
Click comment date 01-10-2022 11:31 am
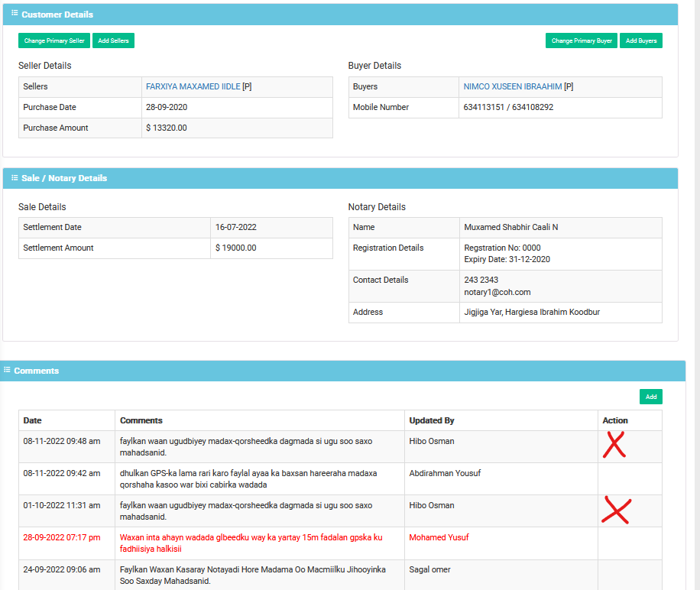point(62,505)
